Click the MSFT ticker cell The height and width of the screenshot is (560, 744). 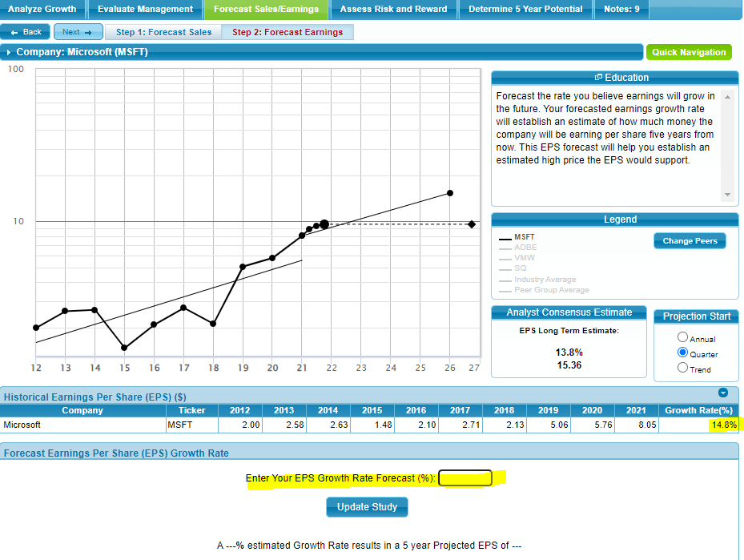click(x=191, y=425)
